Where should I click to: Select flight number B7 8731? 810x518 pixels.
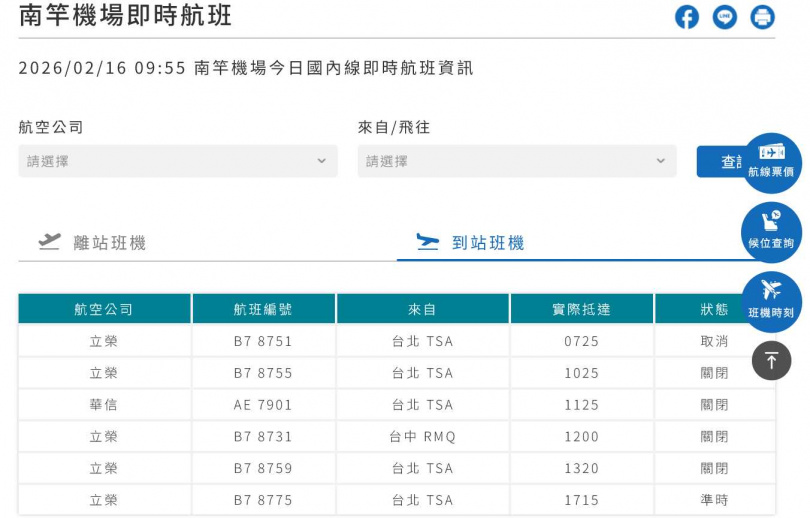[x=263, y=437]
